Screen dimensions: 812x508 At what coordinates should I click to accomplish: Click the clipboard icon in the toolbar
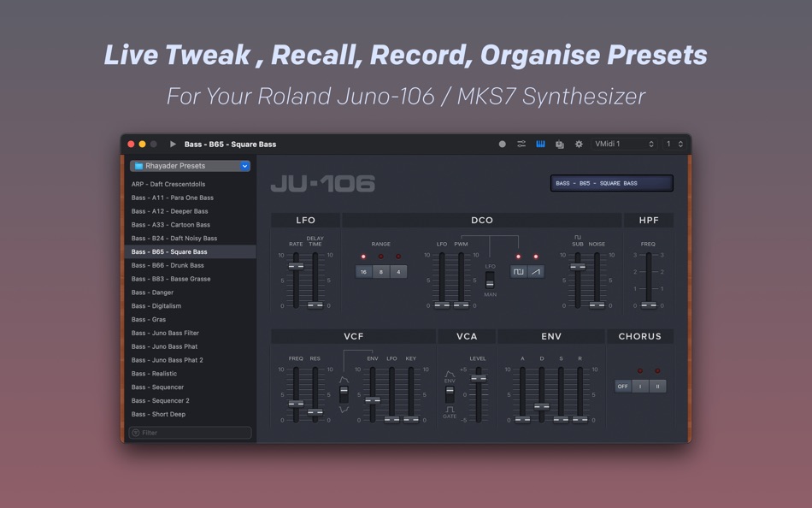click(560, 145)
